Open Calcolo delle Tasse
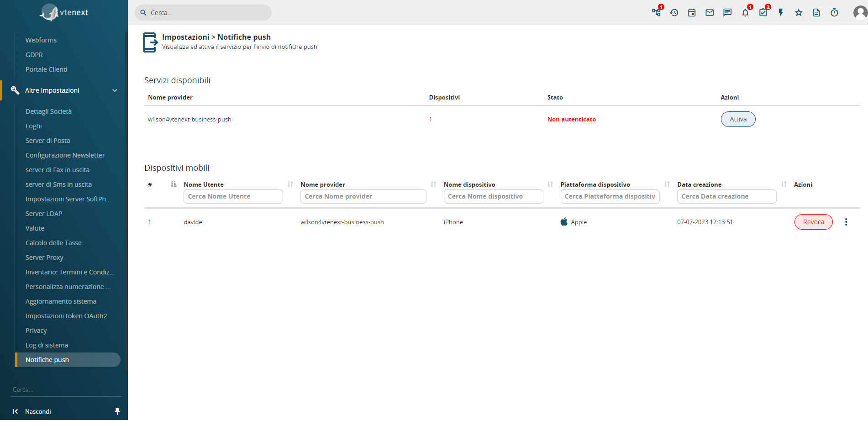The width and height of the screenshot is (868, 426). (53, 243)
